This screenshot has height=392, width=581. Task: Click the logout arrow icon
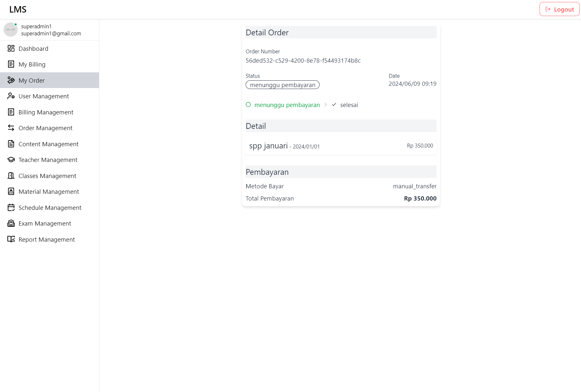click(x=548, y=9)
